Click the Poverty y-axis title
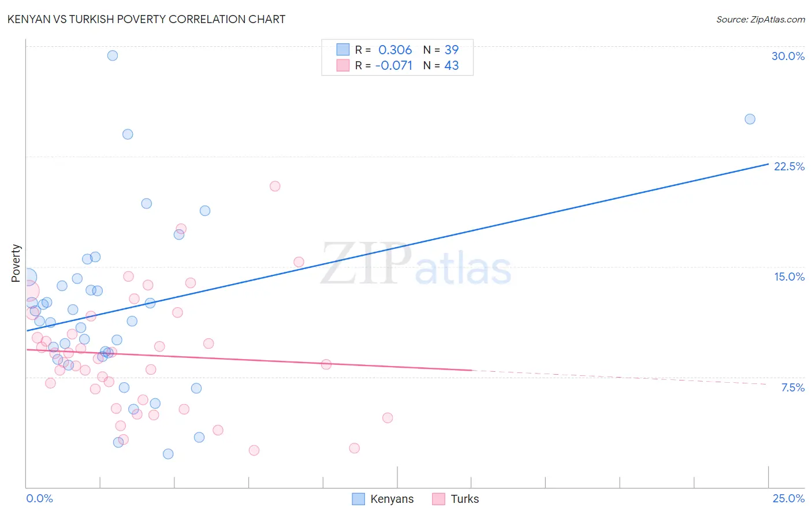 16,263
